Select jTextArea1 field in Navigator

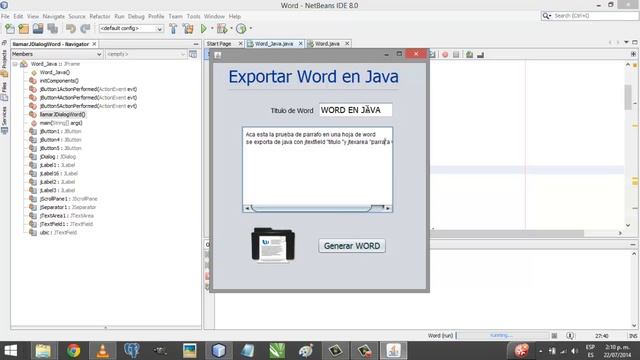click(x=67, y=216)
